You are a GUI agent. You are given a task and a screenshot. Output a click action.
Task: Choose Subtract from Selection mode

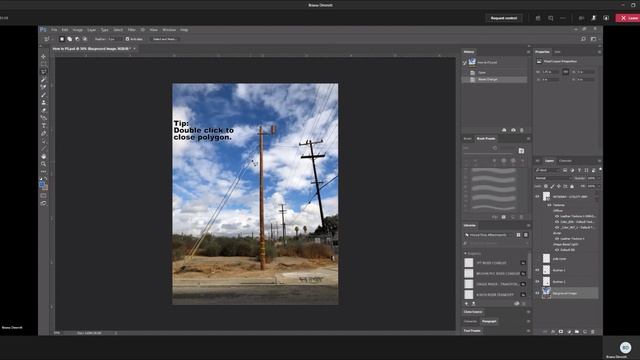(77, 39)
